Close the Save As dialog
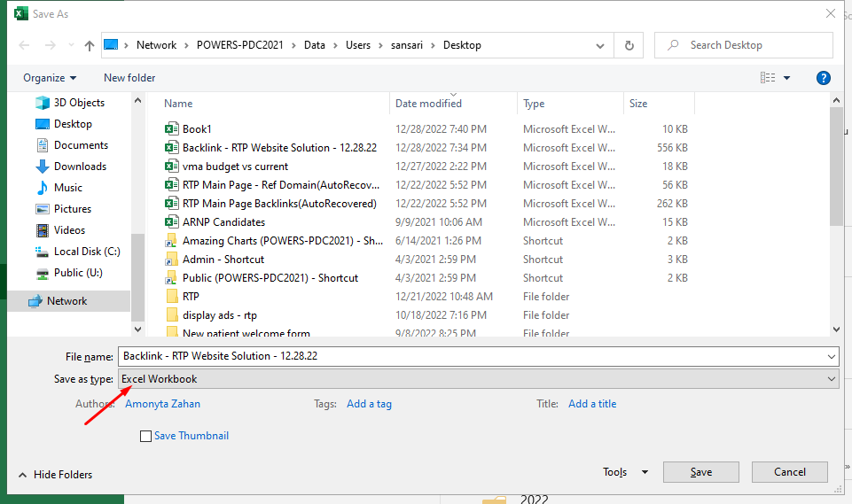The width and height of the screenshot is (852, 504). coord(830,13)
